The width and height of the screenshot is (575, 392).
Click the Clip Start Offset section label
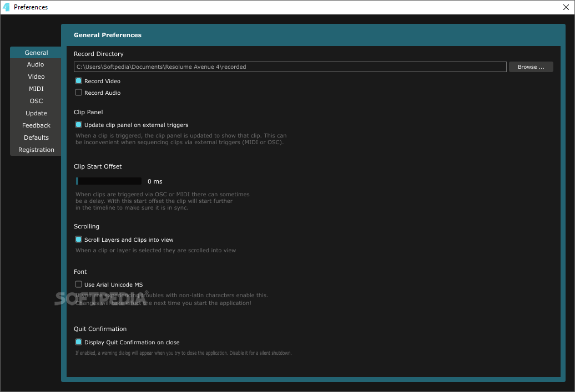click(98, 166)
